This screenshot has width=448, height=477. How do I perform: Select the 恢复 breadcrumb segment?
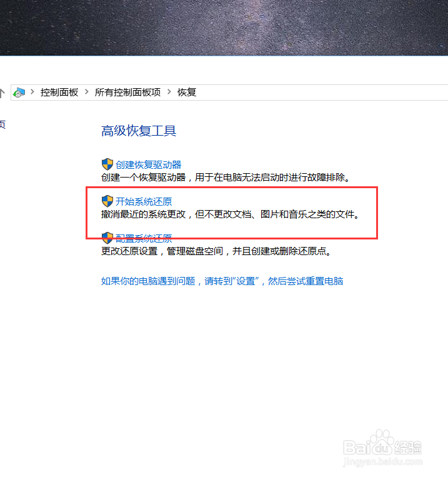click(187, 92)
